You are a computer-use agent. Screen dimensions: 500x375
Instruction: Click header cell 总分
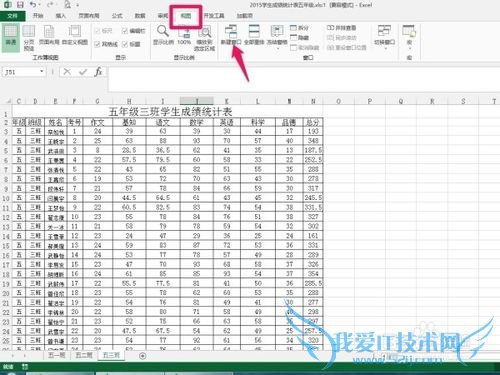(x=313, y=122)
